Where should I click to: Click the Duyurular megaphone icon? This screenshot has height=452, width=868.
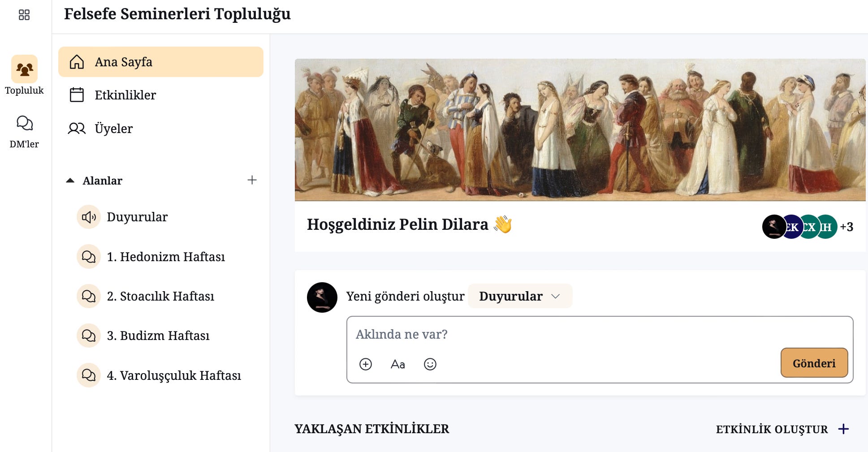(x=88, y=217)
